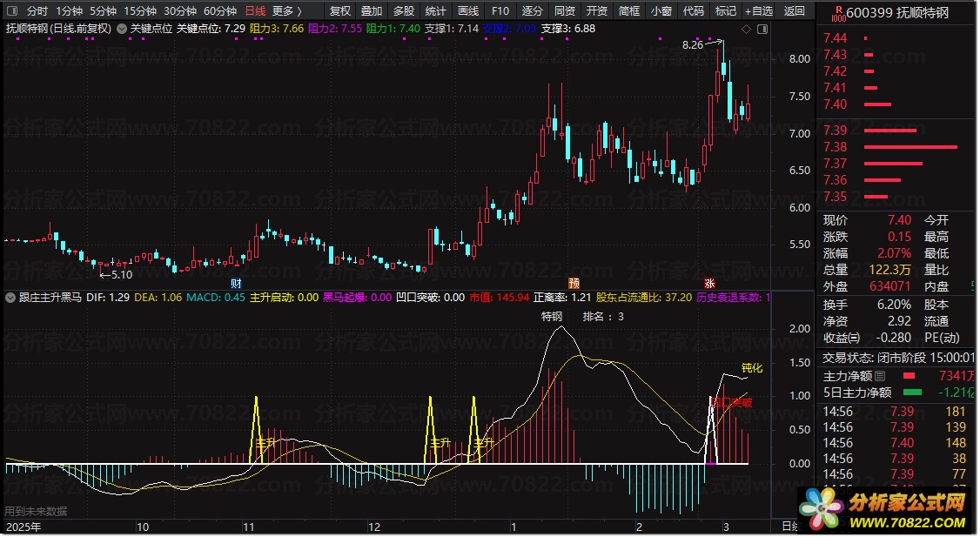Screen dimensions: 980x537
Task: Click the orange 预 forecast marker
Action: click(574, 284)
